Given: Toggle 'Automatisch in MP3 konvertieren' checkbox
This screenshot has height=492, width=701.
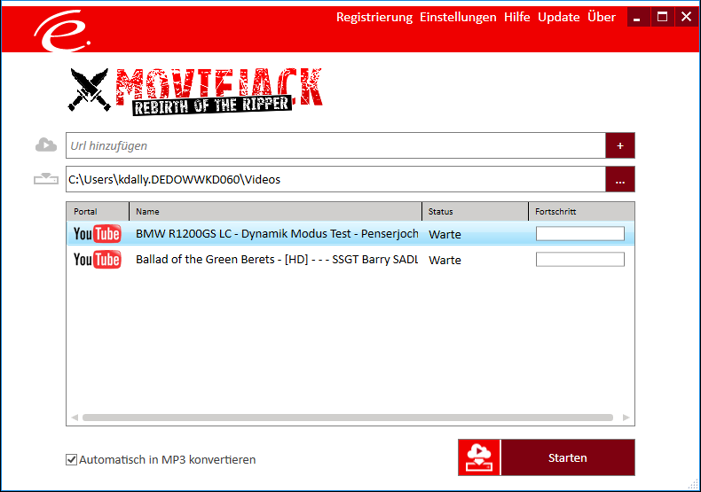Looking at the screenshot, I should [x=71, y=459].
